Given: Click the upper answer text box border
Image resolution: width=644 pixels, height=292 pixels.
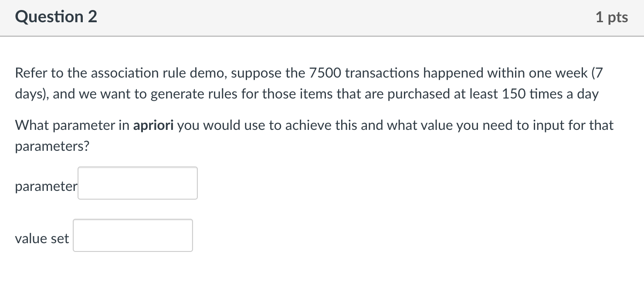Looking at the screenshot, I should click(137, 167).
